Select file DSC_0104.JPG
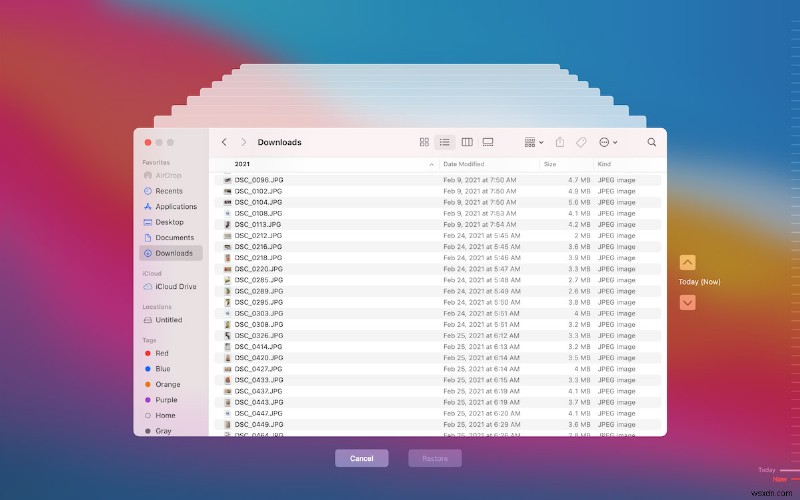Viewport: 800px width, 500px height. point(438,202)
